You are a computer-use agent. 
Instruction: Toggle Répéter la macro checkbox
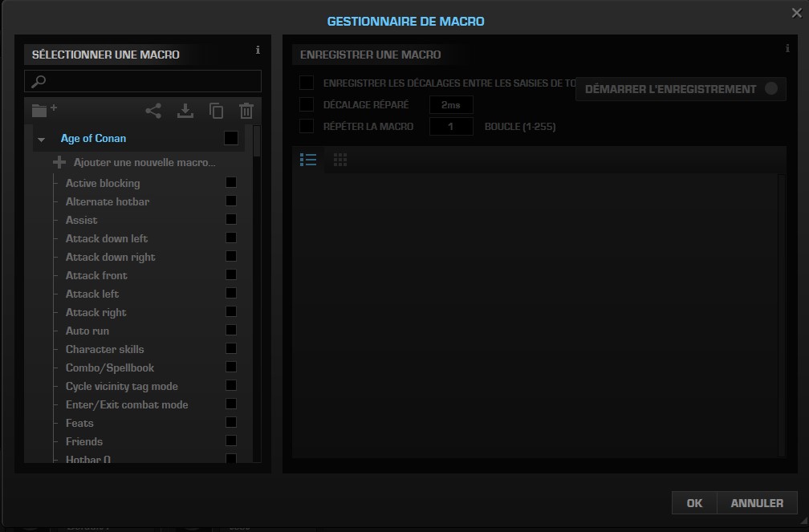(x=307, y=126)
